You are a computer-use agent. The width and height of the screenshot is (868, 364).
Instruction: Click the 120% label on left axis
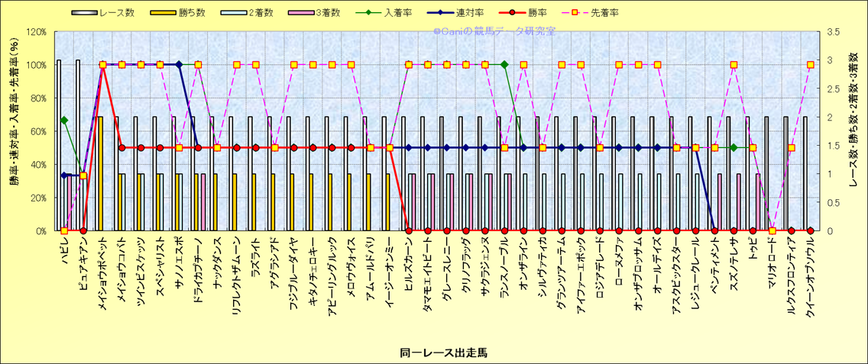[x=36, y=32]
